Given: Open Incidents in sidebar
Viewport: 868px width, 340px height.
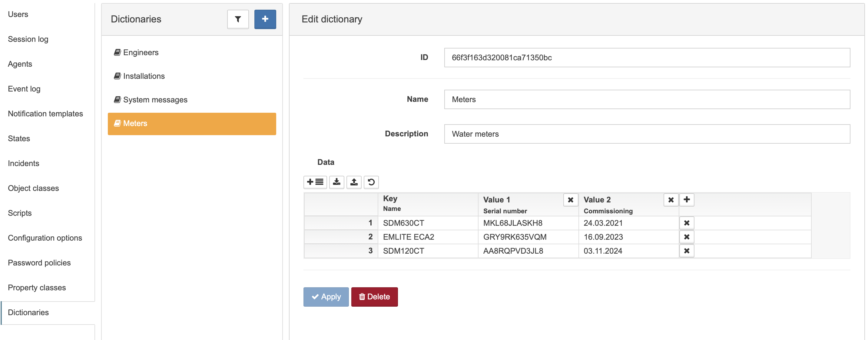Looking at the screenshot, I should pyautogui.click(x=24, y=163).
